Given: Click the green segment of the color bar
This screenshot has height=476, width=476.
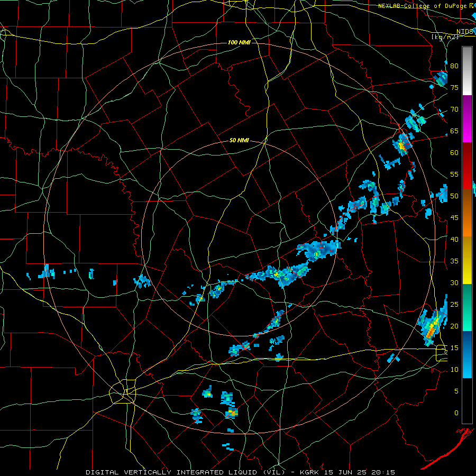Looking at the screenshot, I should point(467,307).
